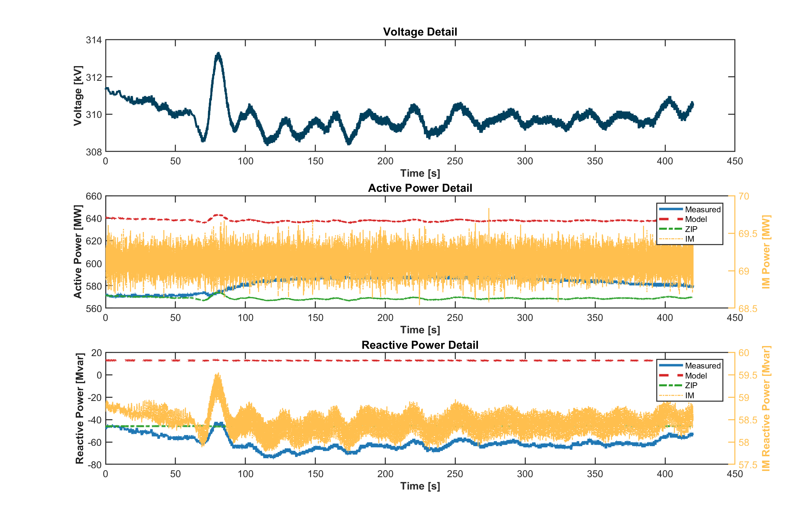
Task: Select Model legend entry in Active Power plot
Action: point(696,219)
